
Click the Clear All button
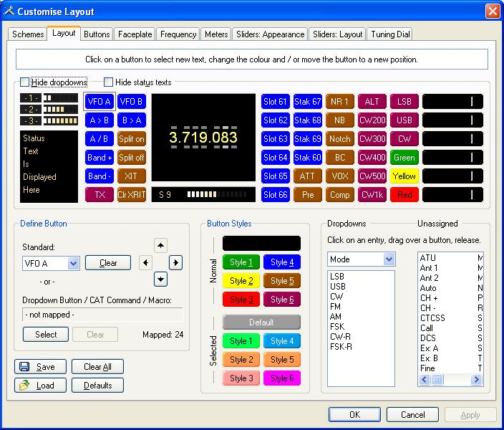pos(97,367)
